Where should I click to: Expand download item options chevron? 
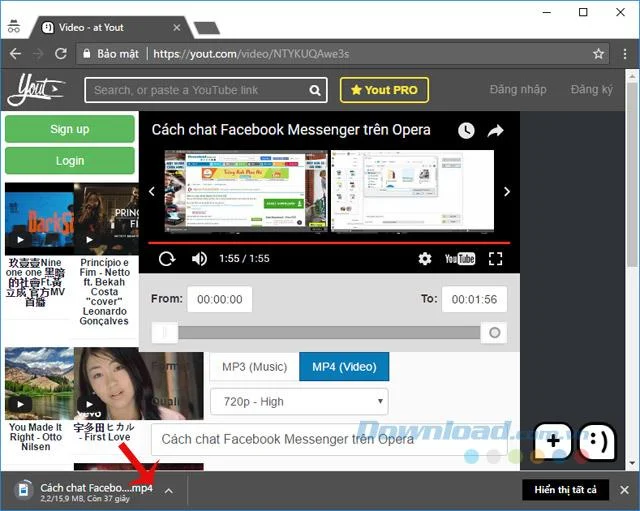(169, 491)
